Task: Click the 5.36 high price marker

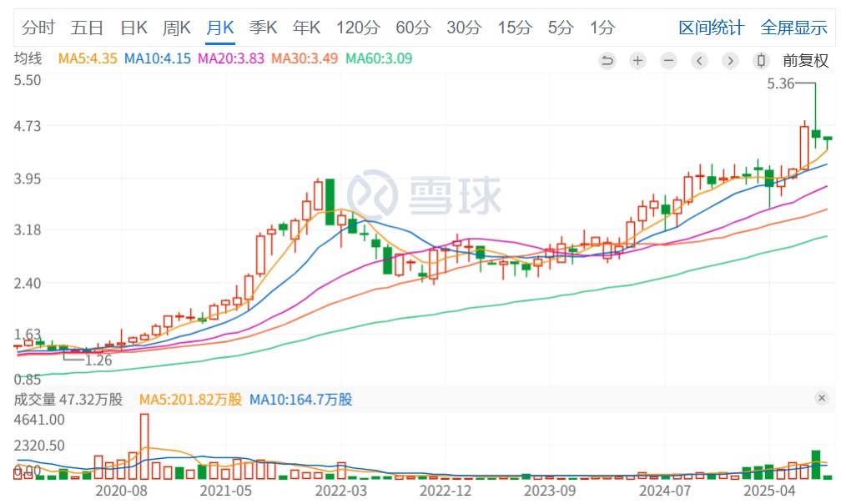Action: click(781, 83)
